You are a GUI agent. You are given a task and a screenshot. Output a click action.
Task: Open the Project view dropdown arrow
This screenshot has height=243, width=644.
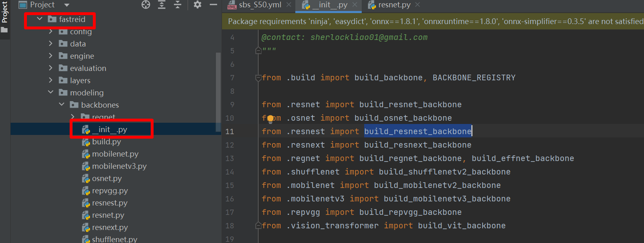(67, 5)
